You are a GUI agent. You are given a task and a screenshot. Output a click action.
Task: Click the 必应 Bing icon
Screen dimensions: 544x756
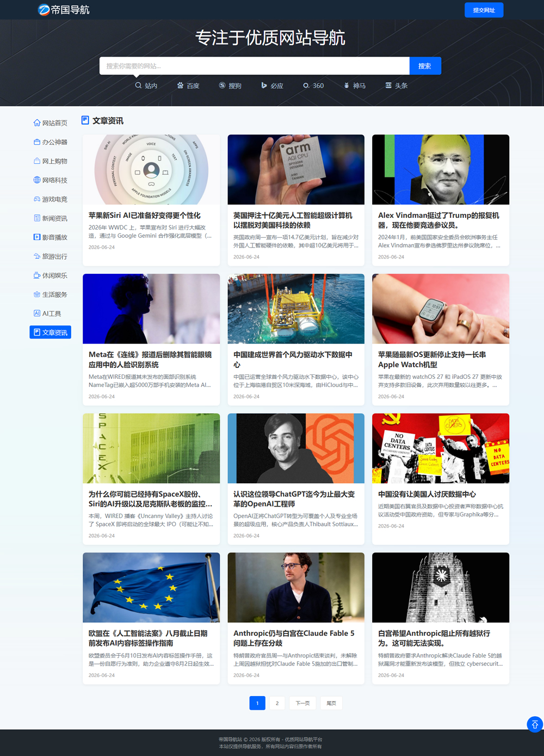click(x=264, y=85)
